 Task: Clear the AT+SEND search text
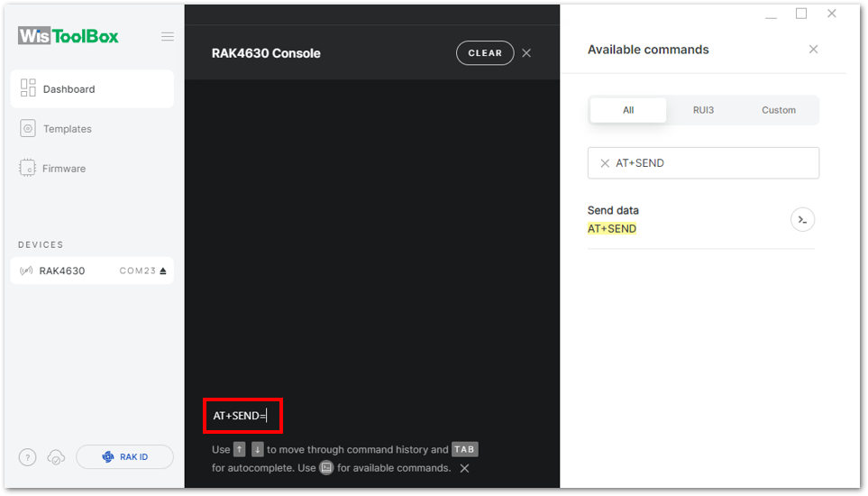coord(605,163)
